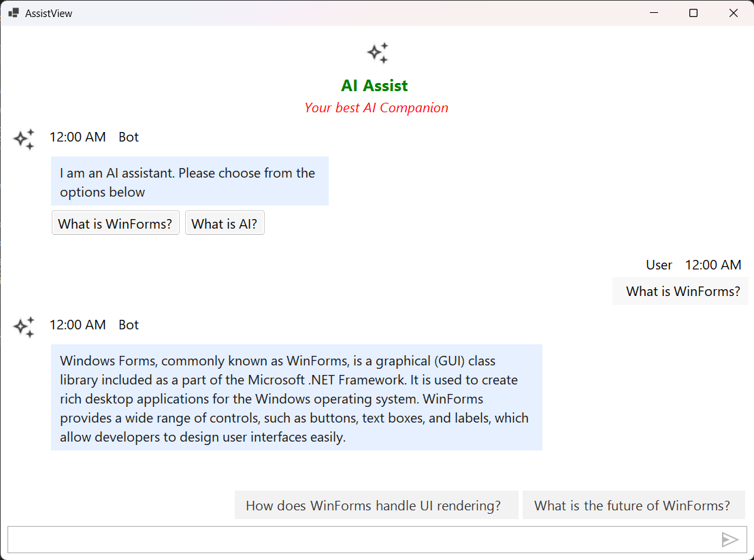Viewport: 754px width, 560px height.
Task: Click the first Bot message sparkle avatar
Action: (24, 139)
